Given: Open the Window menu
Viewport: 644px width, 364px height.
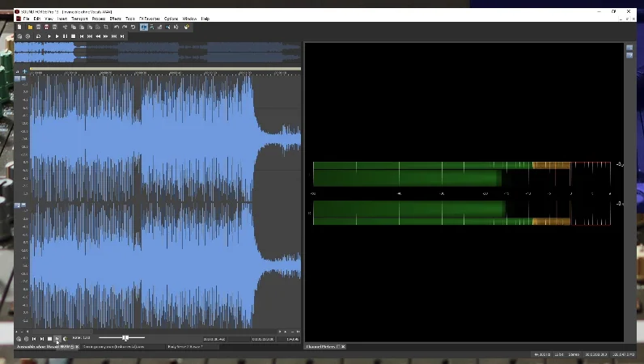Looking at the screenshot, I should tap(189, 19).
